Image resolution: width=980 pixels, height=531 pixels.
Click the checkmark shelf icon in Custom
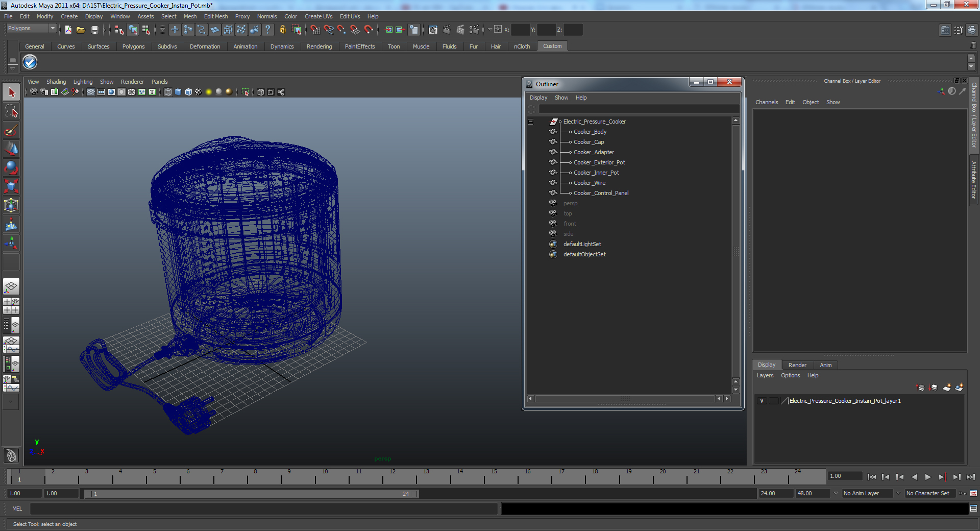tap(30, 62)
